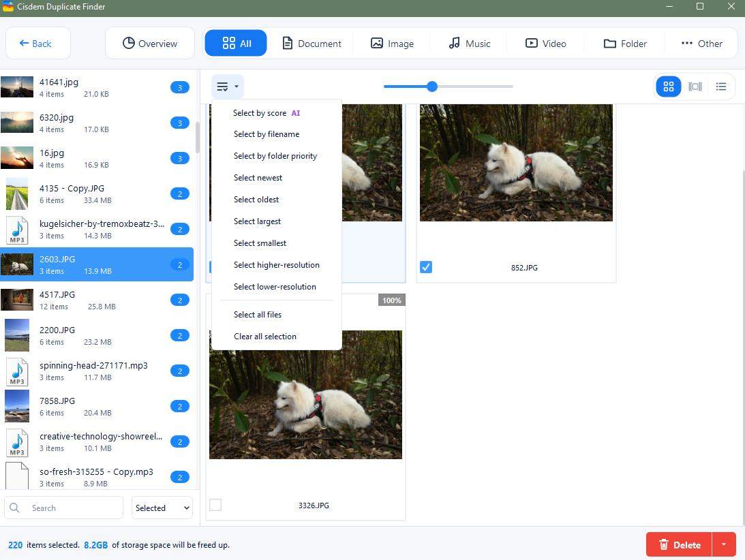Screen dimensions: 745x560
Task: Click the MP3 icon for kugelsicher-by-tremoxbeatz
Action: pyautogui.click(x=17, y=230)
